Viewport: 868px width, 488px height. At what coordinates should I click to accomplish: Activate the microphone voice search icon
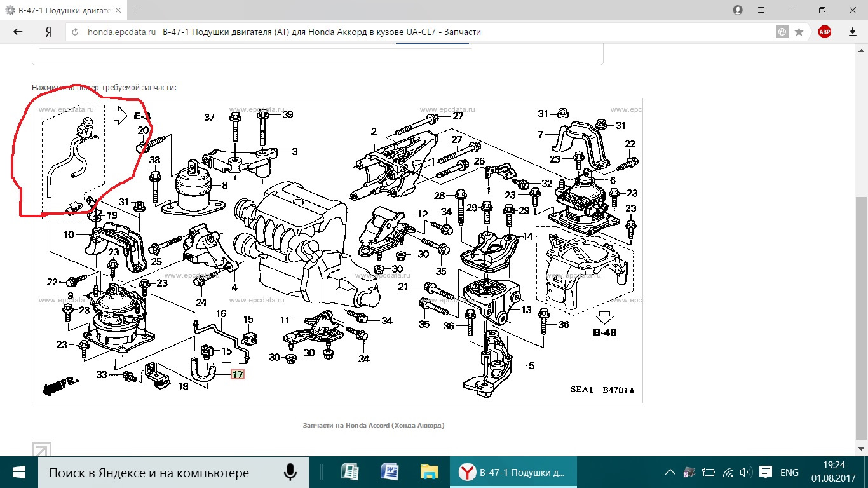pos(290,472)
